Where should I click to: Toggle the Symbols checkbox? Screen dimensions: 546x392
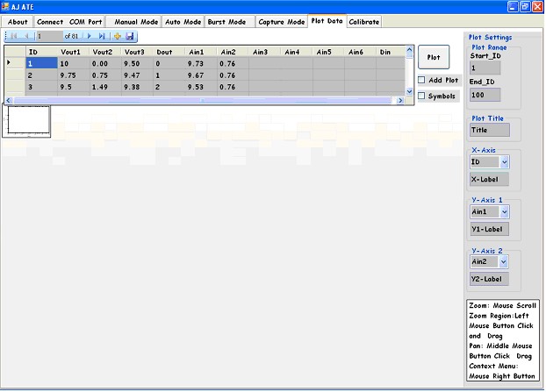point(421,96)
